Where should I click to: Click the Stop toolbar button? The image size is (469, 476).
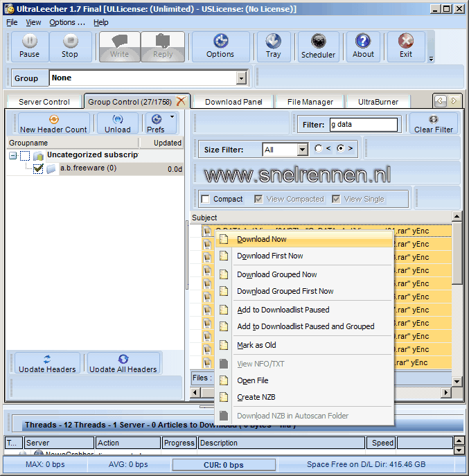pos(70,46)
